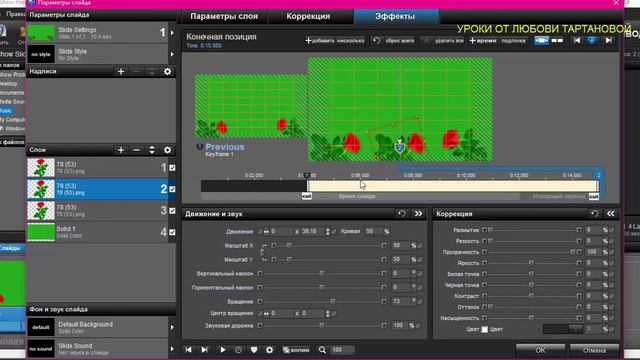Copy adjustments back with double left arrows
This screenshot has width=640, height=360.
point(611,213)
